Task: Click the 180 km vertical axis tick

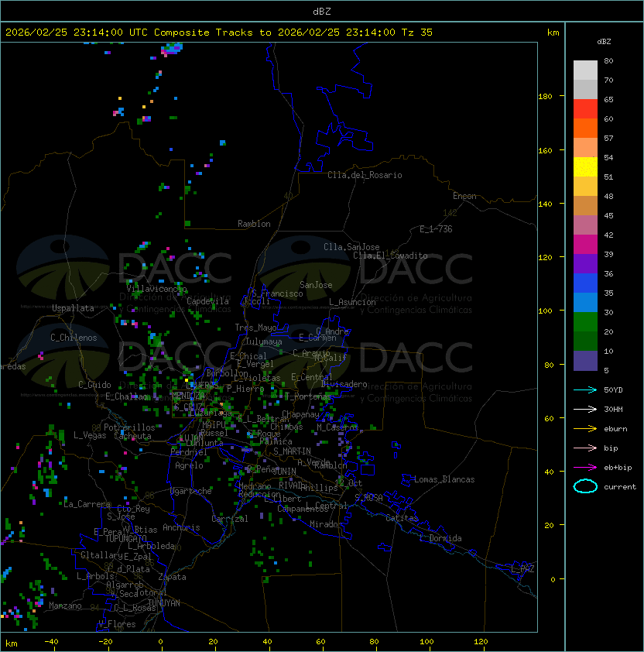Action: (x=545, y=97)
